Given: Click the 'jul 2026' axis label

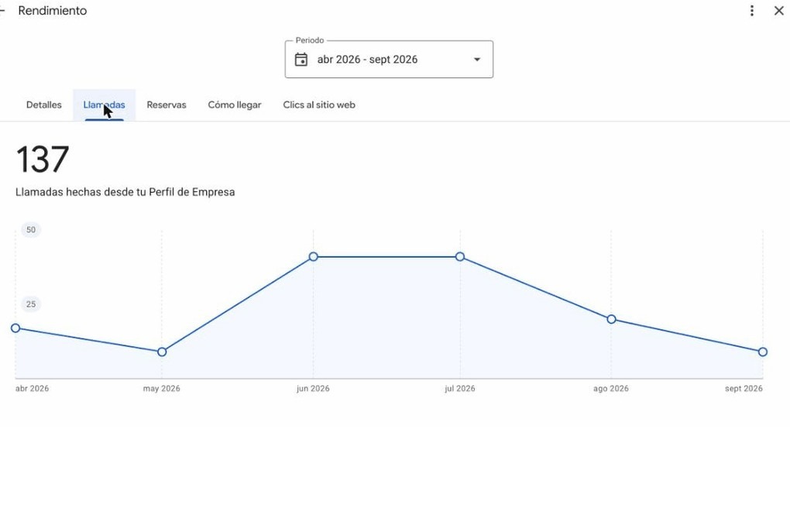Looking at the screenshot, I should 459,389.
